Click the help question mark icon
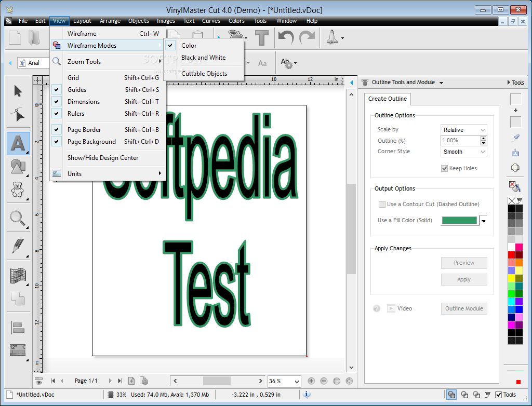 (x=377, y=308)
